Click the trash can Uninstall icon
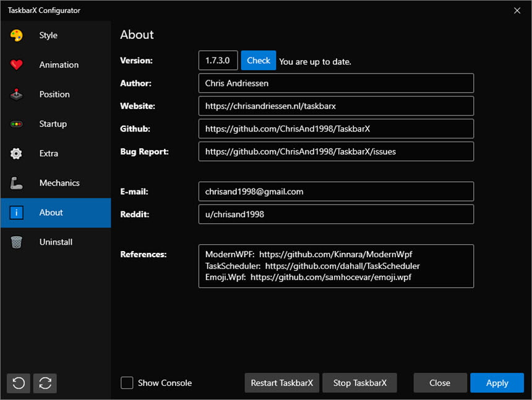Viewport: 532px width, 400px height. click(x=16, y=242)
